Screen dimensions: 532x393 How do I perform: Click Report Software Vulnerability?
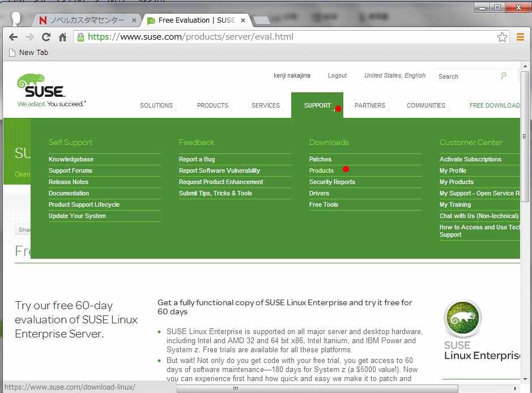(219, 170)
